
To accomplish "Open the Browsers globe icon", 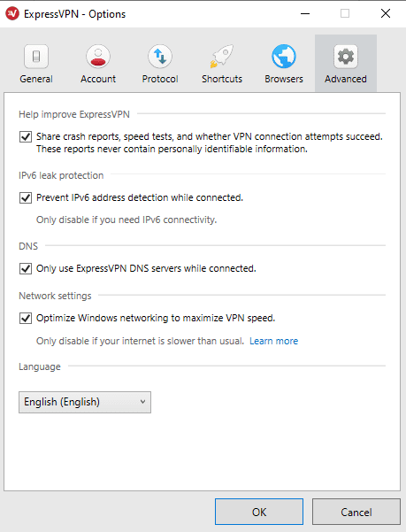I will pos(284,57).
